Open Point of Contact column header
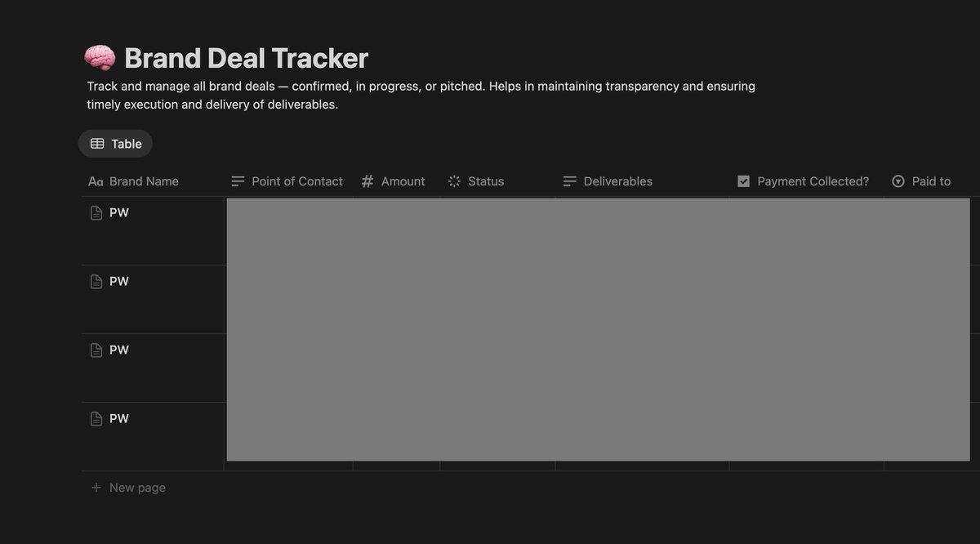Viewport: 980px width, 544px height. coord(287,181)
